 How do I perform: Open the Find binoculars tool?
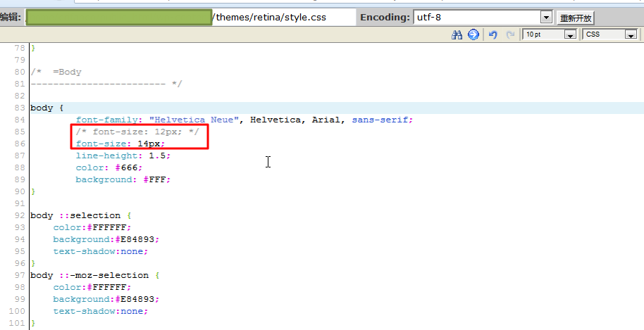457,34
